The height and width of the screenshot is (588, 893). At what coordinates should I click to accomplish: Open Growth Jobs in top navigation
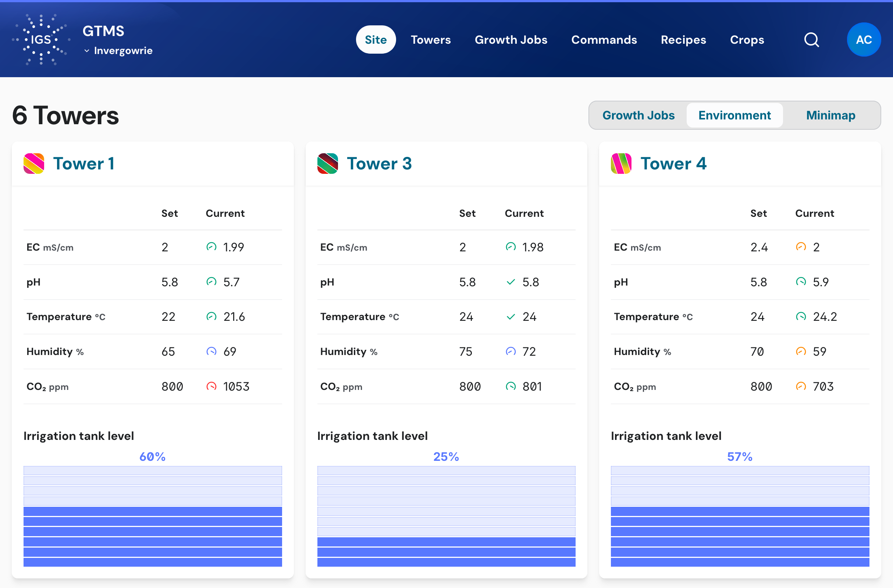(x=511, y=40)
